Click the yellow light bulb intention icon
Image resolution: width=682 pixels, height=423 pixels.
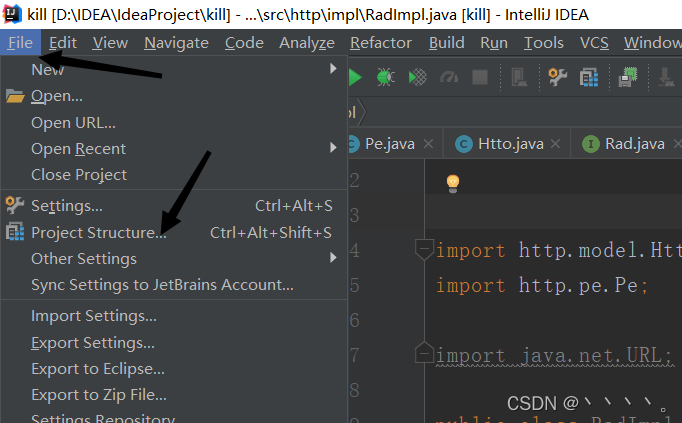453,183
